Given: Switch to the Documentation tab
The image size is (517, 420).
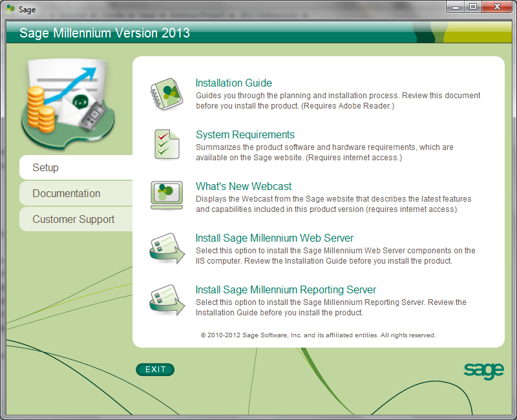Looking at the screenshot, I should [76, 193].
